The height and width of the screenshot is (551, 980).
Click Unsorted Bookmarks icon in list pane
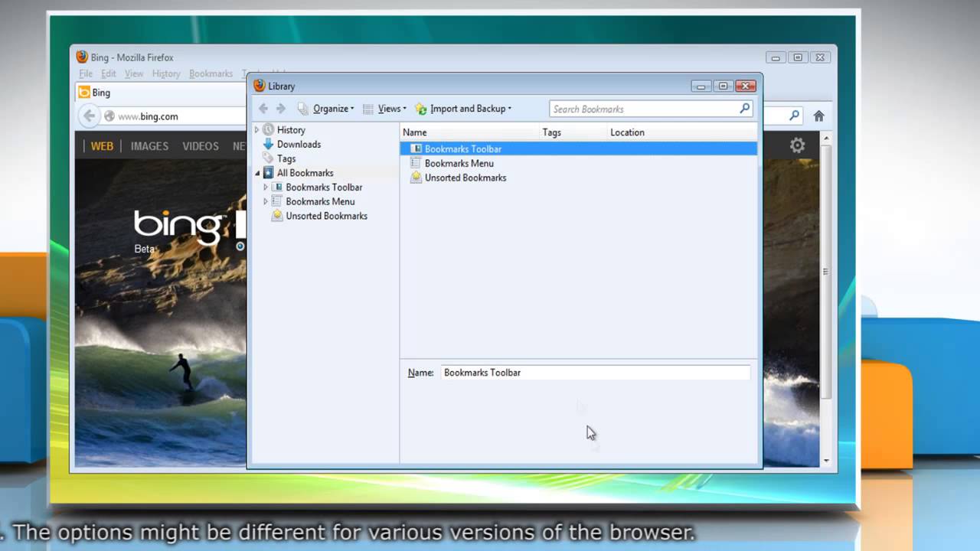(x=416, y=178)
